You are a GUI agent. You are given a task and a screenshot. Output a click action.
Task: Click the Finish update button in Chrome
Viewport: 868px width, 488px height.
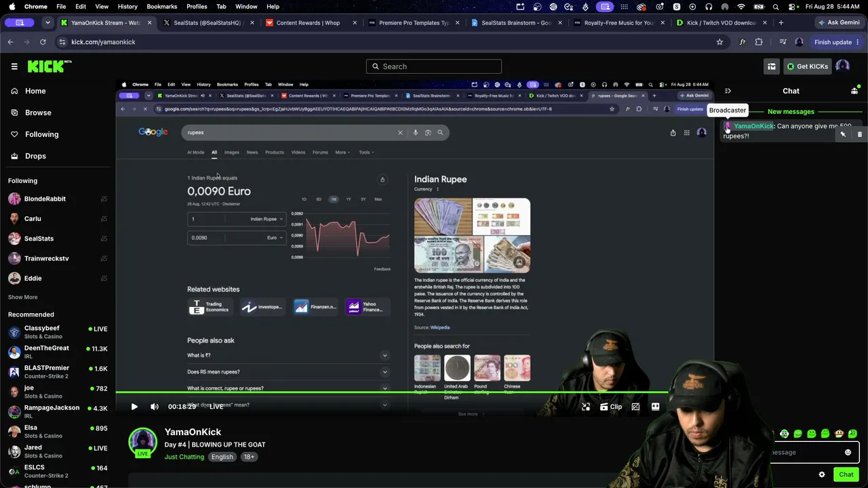tap(837, 42)
